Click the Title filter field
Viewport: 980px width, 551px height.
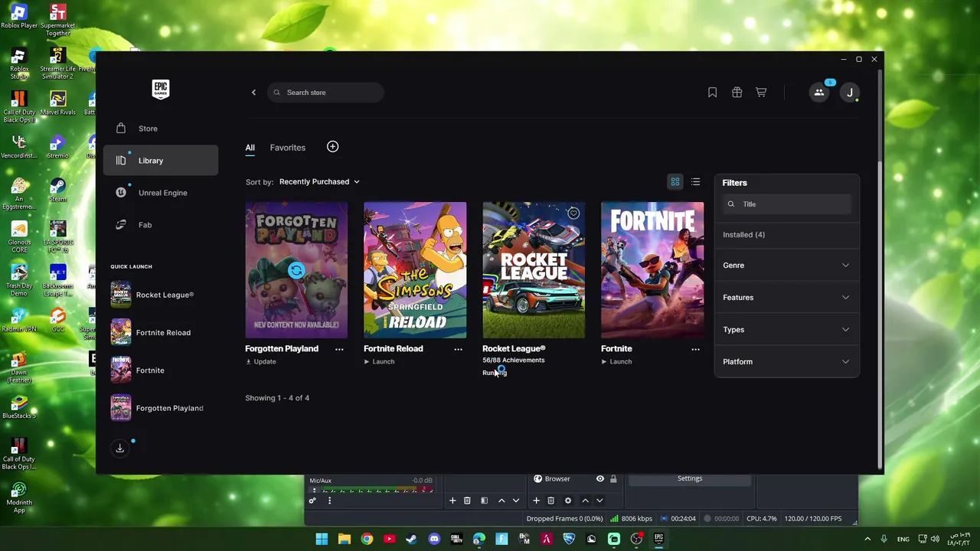[x=787, y=204]
